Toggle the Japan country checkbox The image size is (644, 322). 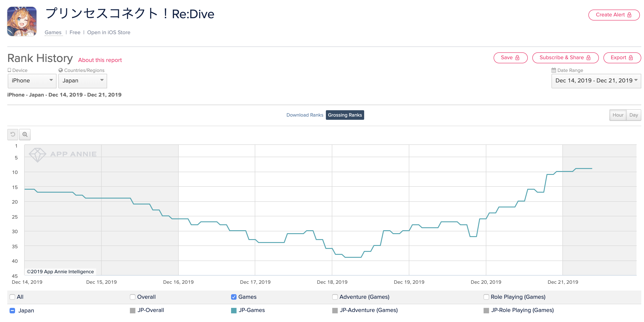[x=12, y=311]
